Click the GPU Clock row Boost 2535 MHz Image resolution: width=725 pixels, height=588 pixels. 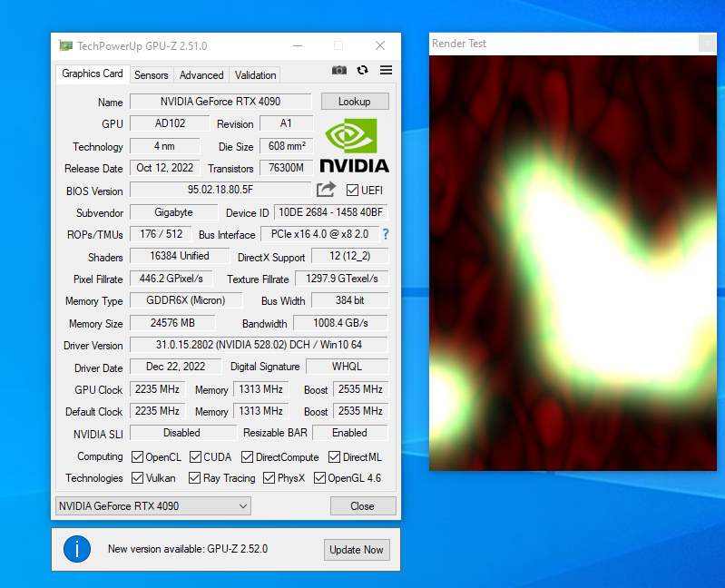click(360, 389)
